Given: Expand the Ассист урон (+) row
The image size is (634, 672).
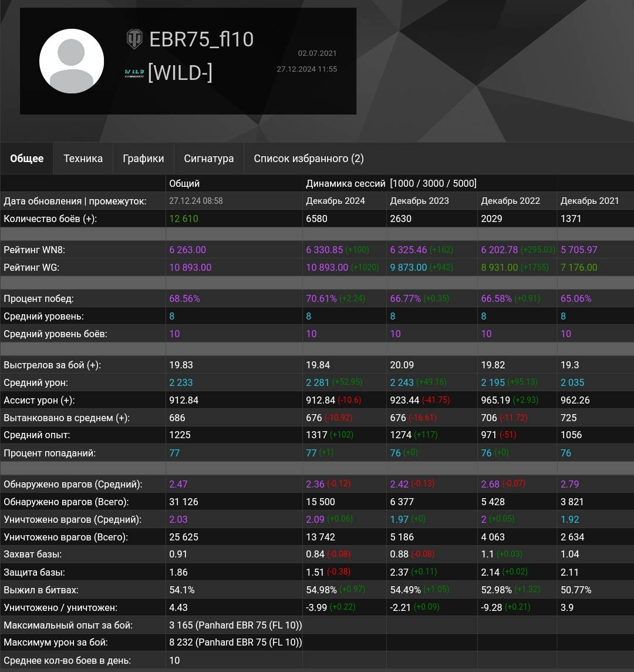Looking at the screenshot, I should coord(48,400).
